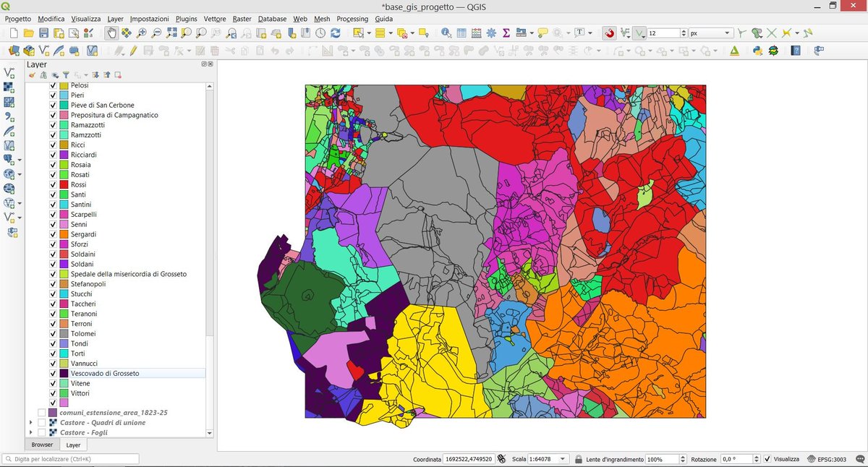The image size is (868, 467).
Task: Click the locator search field
Action: click(71, 459)
